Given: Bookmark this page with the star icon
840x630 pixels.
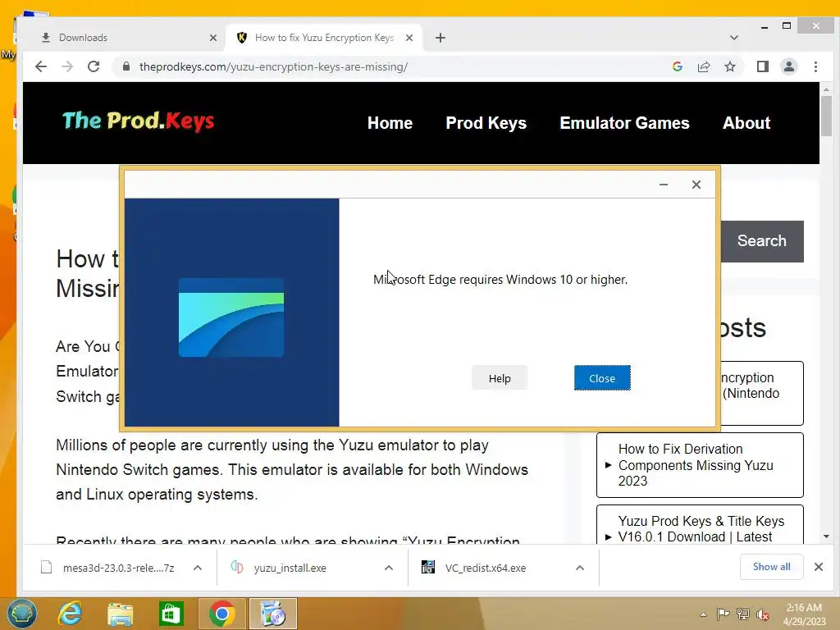Looking at the screenshot, I should click(x=729, y=66).
